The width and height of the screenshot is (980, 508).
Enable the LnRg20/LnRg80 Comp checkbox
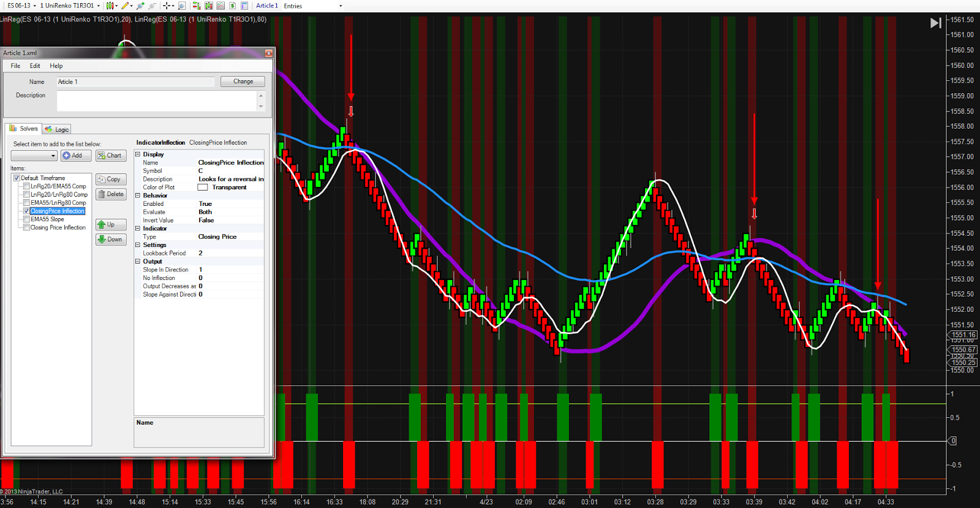pos(26,195)
